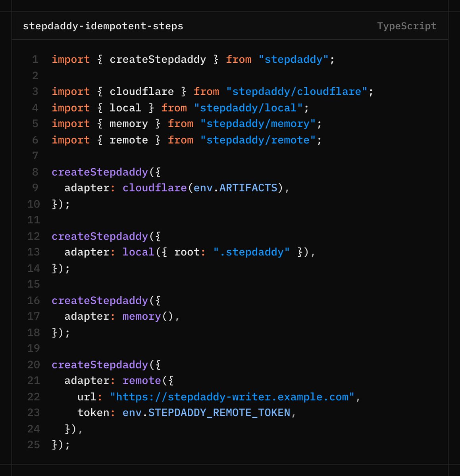Click env.ARTIFACTS argument on line 9
The height and width of the screenshot is (476, 460).
click(x=235, y=188)
